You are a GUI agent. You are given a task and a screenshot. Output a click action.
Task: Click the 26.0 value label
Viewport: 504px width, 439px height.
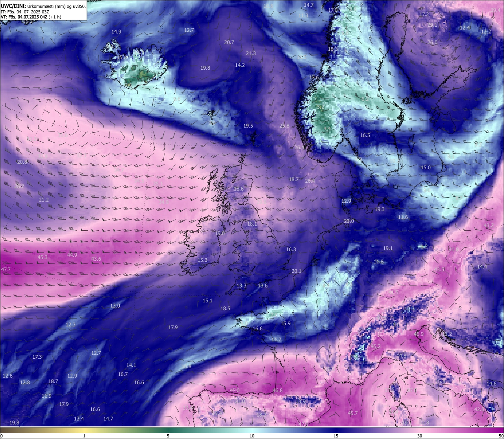[432, 42]
